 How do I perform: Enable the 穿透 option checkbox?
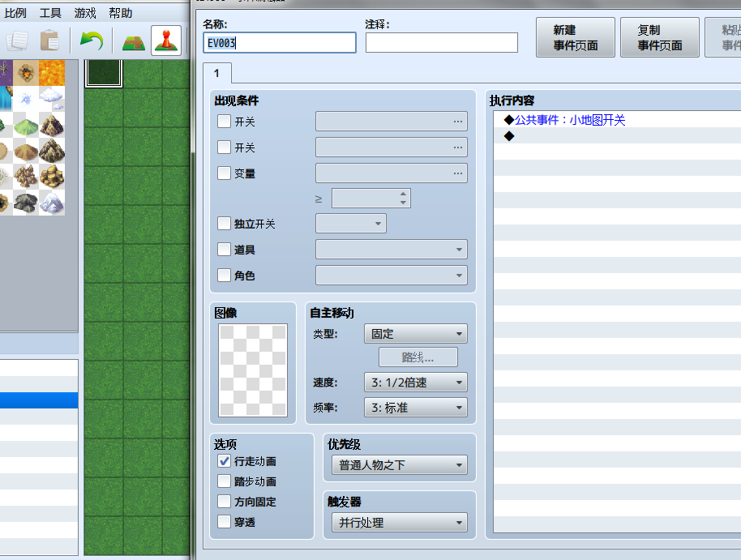(x=224, y=522)
